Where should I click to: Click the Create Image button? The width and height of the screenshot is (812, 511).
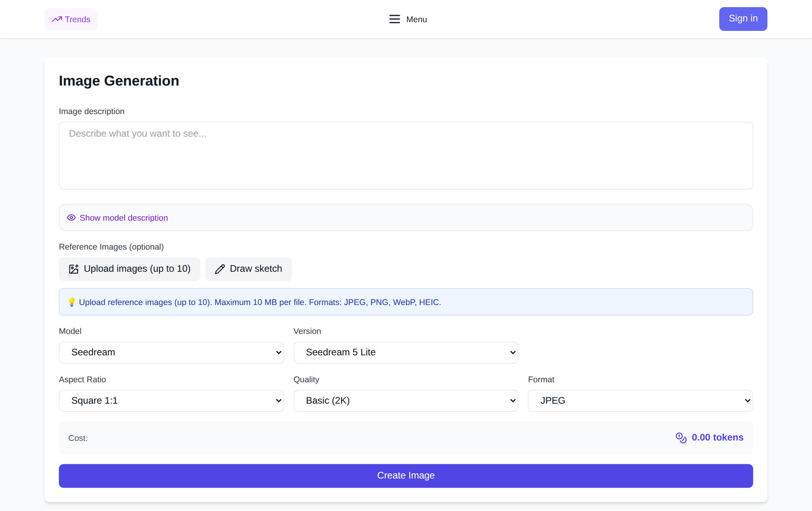tap(406, 475)
